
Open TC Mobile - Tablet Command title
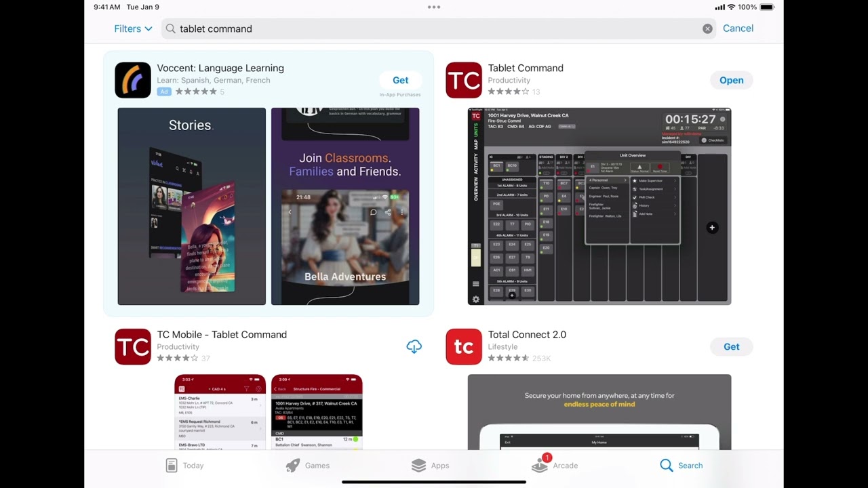tap(222, 334)
